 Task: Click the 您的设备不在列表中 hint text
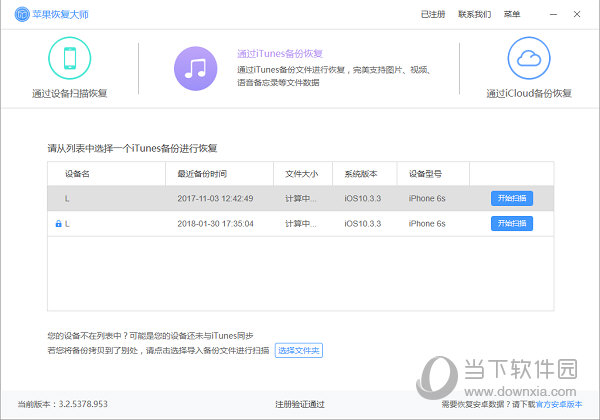pyautogui.click(x=150, y=336)
